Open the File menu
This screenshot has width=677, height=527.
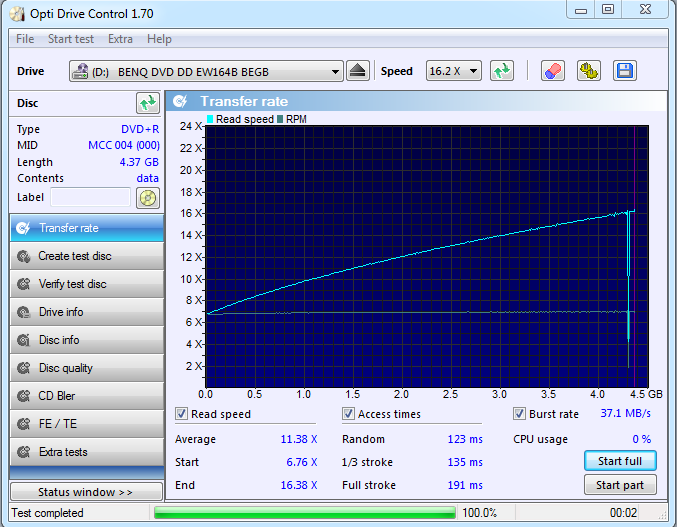[x=25, y=39]
